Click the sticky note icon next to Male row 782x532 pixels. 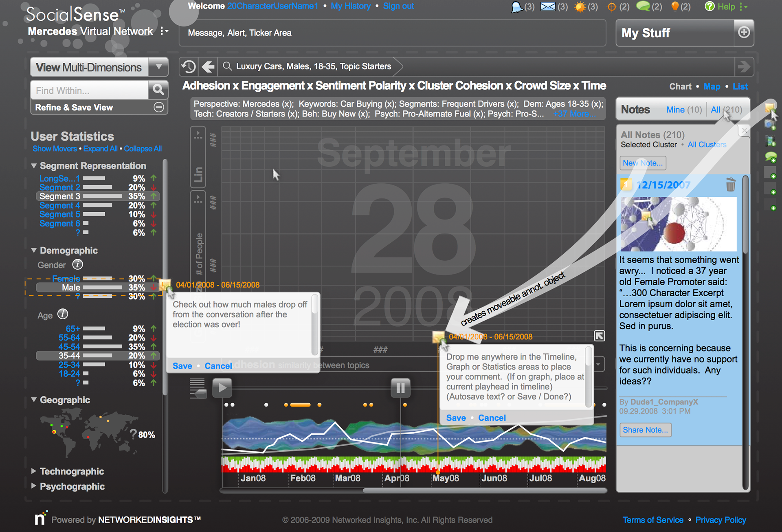[165, 285]
